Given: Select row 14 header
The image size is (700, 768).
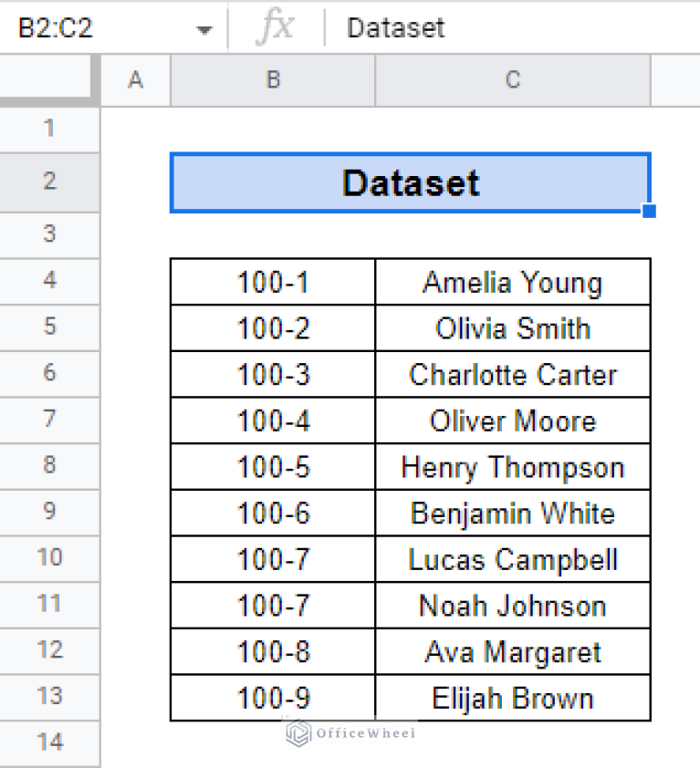Looking at the screenshot, I should pos(49,742).
